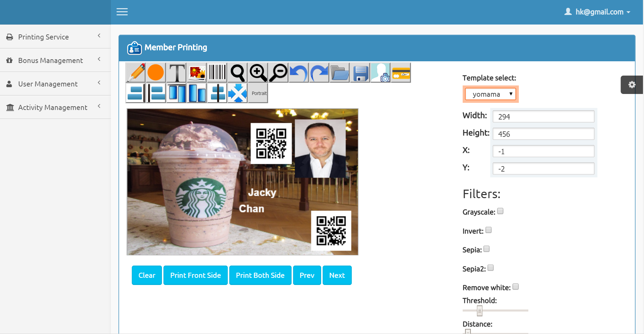This screenshot has height=334, width=644.
Task: Align selected objects to the right
Action: click(x=135, y=93)
